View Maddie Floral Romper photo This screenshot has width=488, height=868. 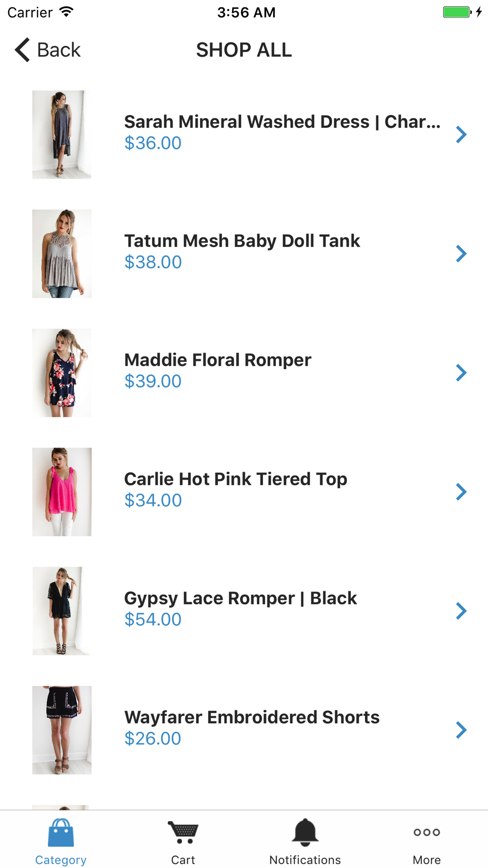pyautogui.click(x=61, y=372)
